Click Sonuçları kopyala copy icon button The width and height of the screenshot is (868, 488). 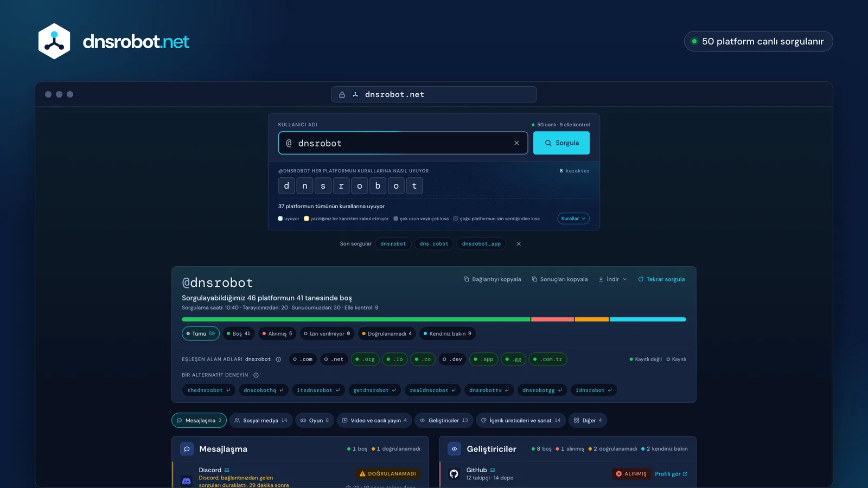pyautogui.click(x=559, y=279)
